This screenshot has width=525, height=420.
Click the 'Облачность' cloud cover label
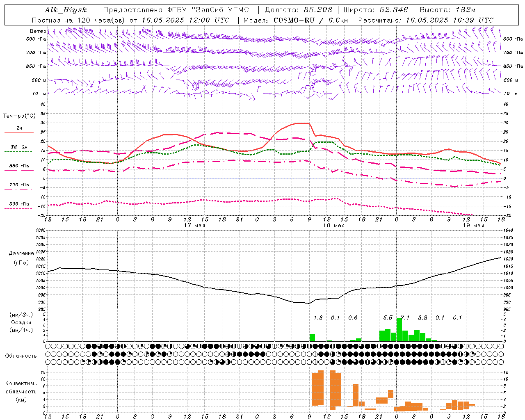click(21, 356)
